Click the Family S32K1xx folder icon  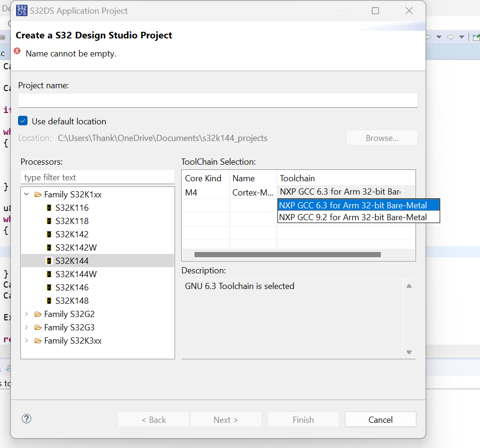click(x=38, y=194)
